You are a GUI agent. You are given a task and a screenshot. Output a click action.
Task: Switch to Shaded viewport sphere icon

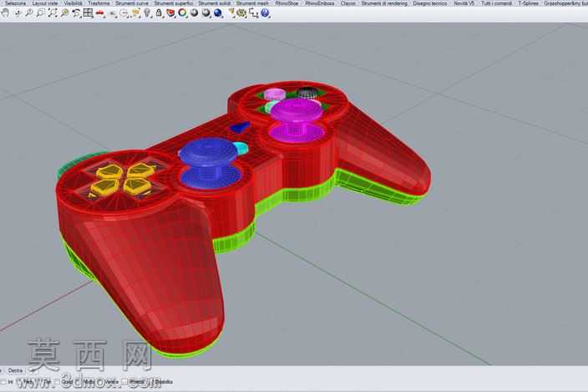pyautogui.click(x=195, y=13)
